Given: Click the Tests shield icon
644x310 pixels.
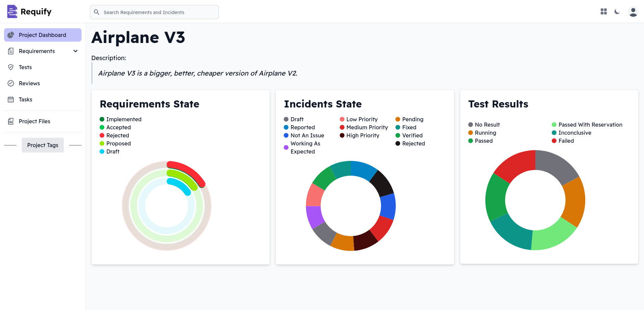Looking at the screenshot, I should 11,67.
